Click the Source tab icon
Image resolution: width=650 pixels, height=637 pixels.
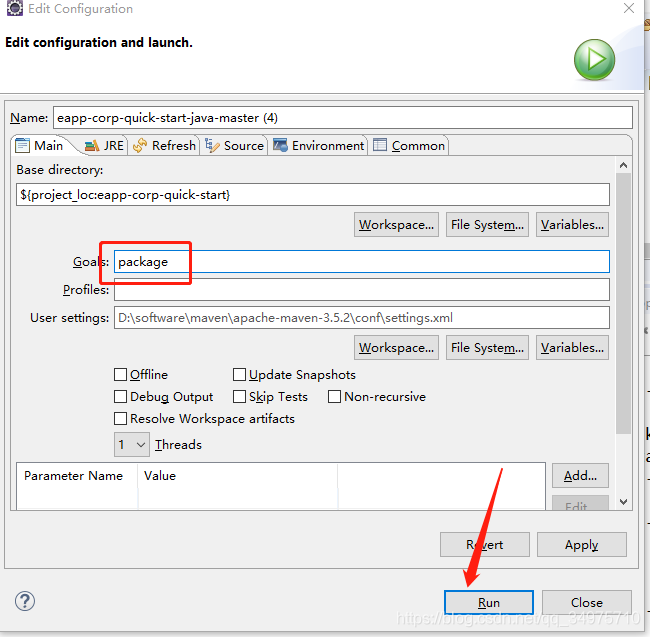click(x=212, y=145)
